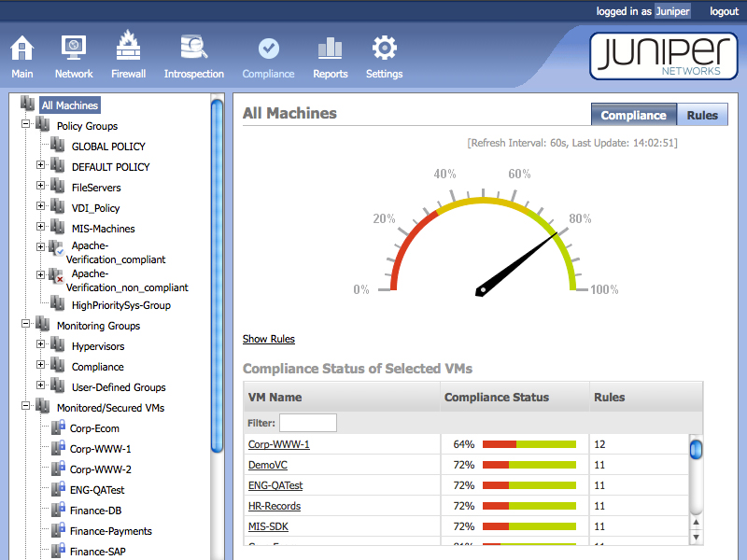The image size is (747, 560).
Task: Expand the Apache-Verification_compliant node
Action: click(x=40, y=246)
